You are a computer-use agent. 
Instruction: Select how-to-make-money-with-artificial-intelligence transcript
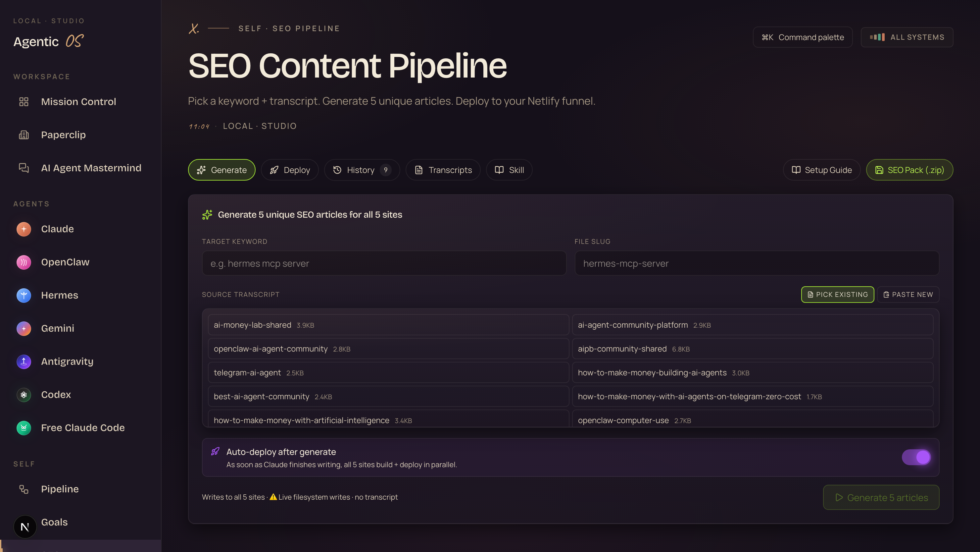coord(388,419)
